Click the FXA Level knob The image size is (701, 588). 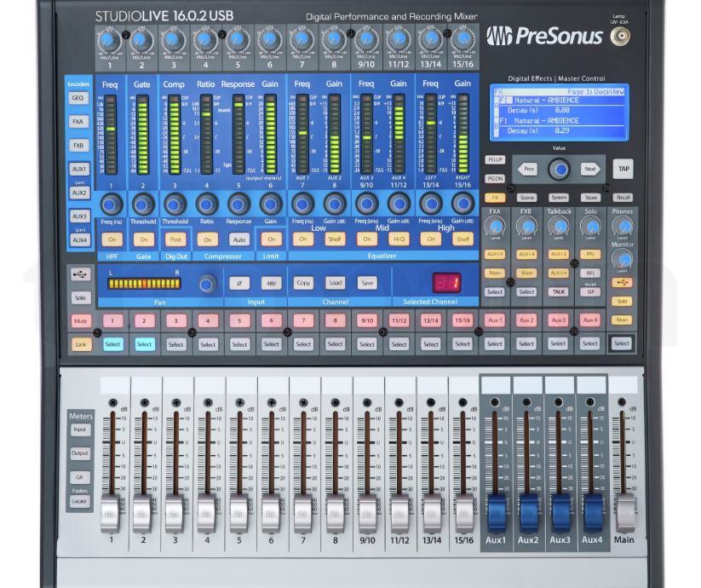pyautogui.click(x=495, y=227)
